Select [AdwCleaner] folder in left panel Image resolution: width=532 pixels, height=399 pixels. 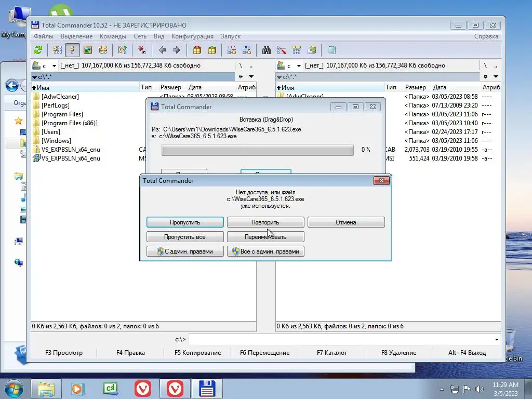pyautogui.click(x=60, y=97)
